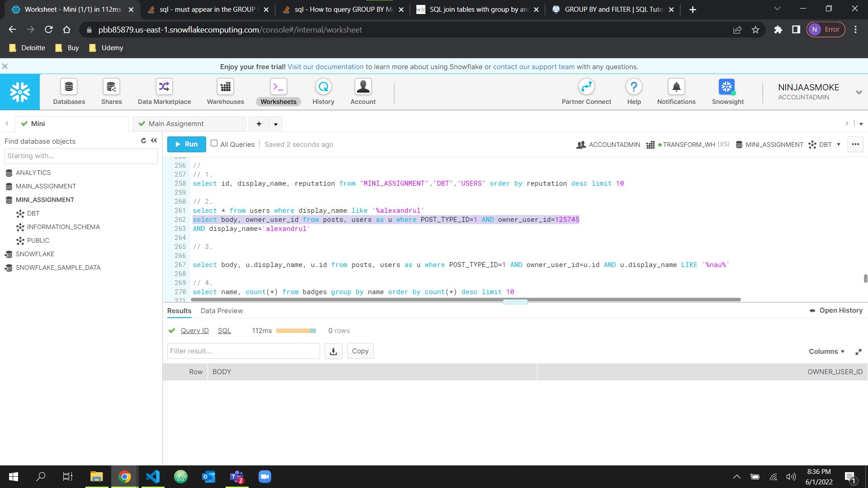Open the Databases panel
The width and height of the screenshot is (868, 488).
click(x=69, y=91)
